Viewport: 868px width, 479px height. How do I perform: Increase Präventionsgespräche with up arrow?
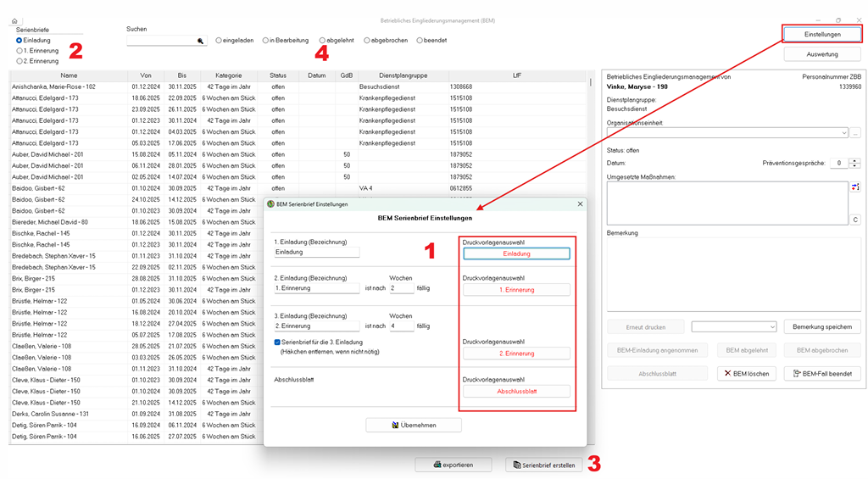(855, 160)
